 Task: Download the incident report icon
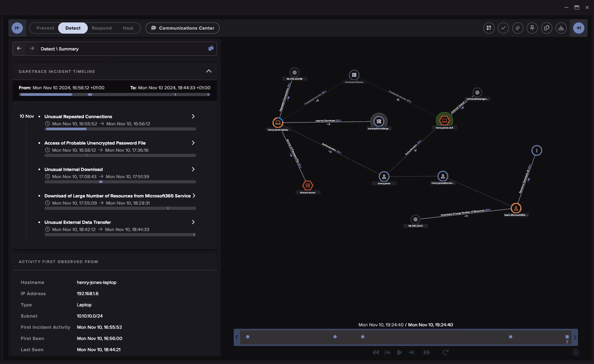(561, 28)
